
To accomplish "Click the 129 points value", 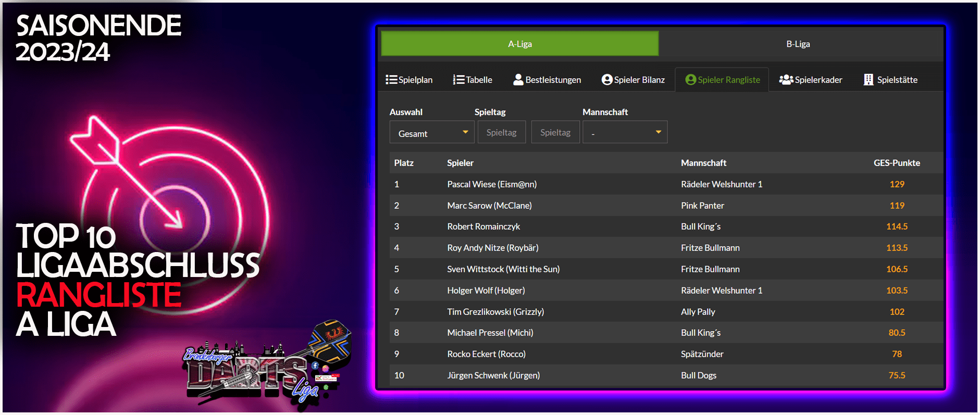I will pos(897,184).
